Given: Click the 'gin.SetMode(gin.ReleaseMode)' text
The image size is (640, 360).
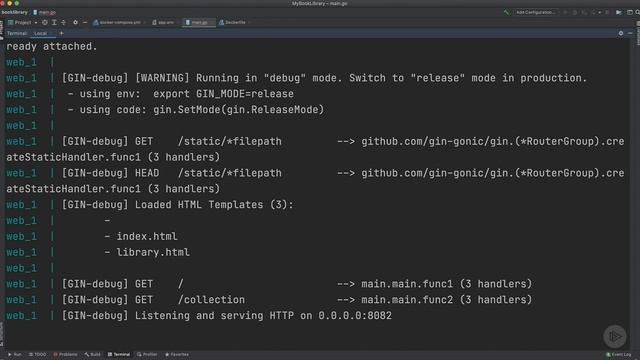Looking at the screenshot, I should (238, 110).
